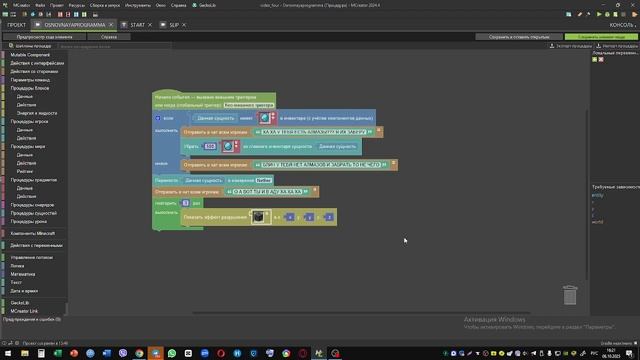This screenshot has height=360, width=640.
Task: Click the trash bin in the workspace
Action: click(570, 295)
